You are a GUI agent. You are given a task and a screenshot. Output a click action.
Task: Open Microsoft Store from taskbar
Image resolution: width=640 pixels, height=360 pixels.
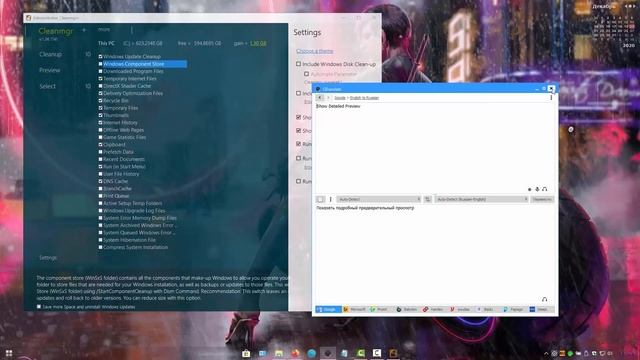coord(246,353)
